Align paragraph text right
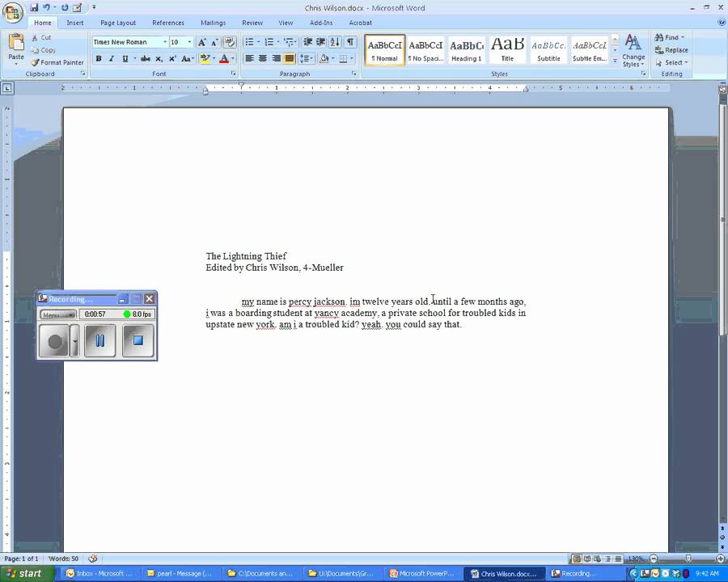This screenshot has height=582, width=728. pos(277,58)
